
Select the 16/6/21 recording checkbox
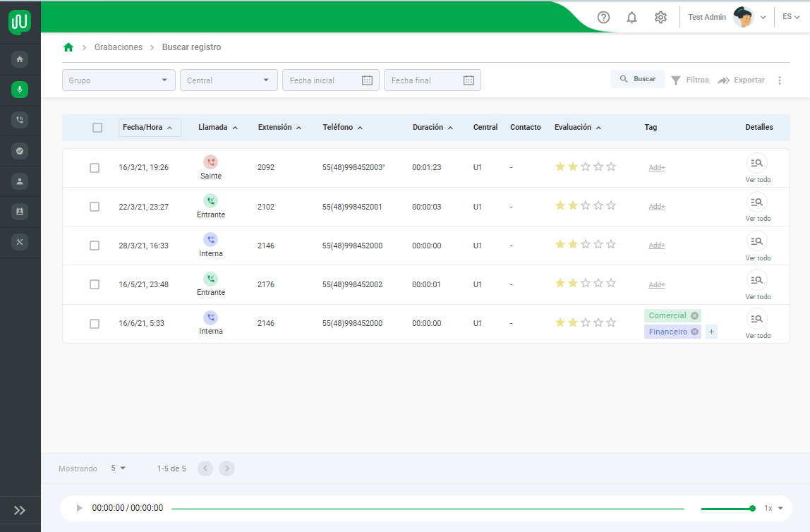coord(95,324)
